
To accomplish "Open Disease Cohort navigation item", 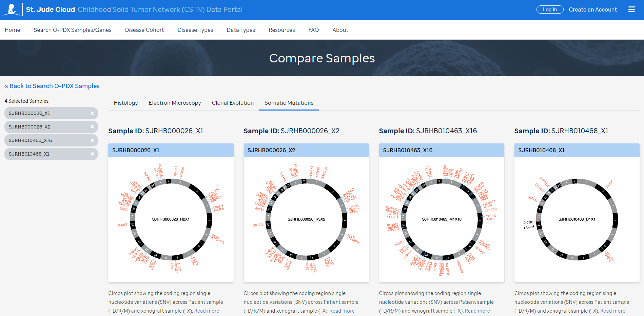I will [144, 30].
